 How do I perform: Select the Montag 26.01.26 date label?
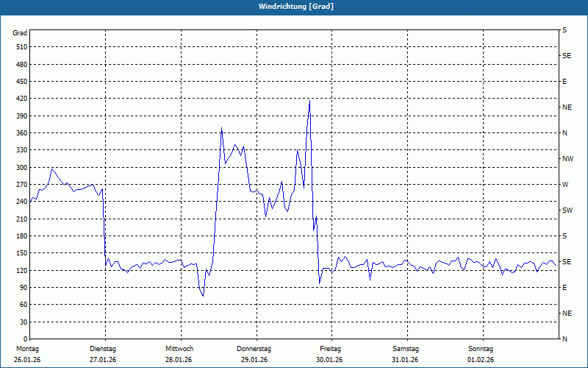pyautogui.click(x=27, y=354)
